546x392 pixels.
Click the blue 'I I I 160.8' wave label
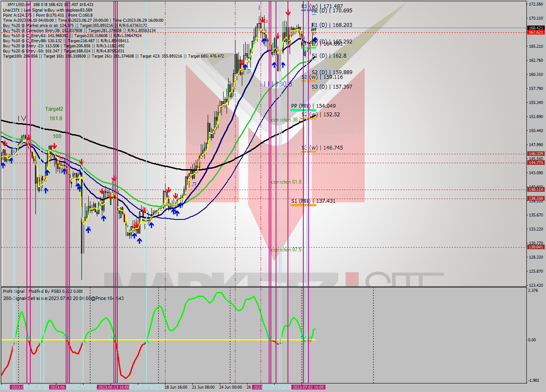coord(278,84)
